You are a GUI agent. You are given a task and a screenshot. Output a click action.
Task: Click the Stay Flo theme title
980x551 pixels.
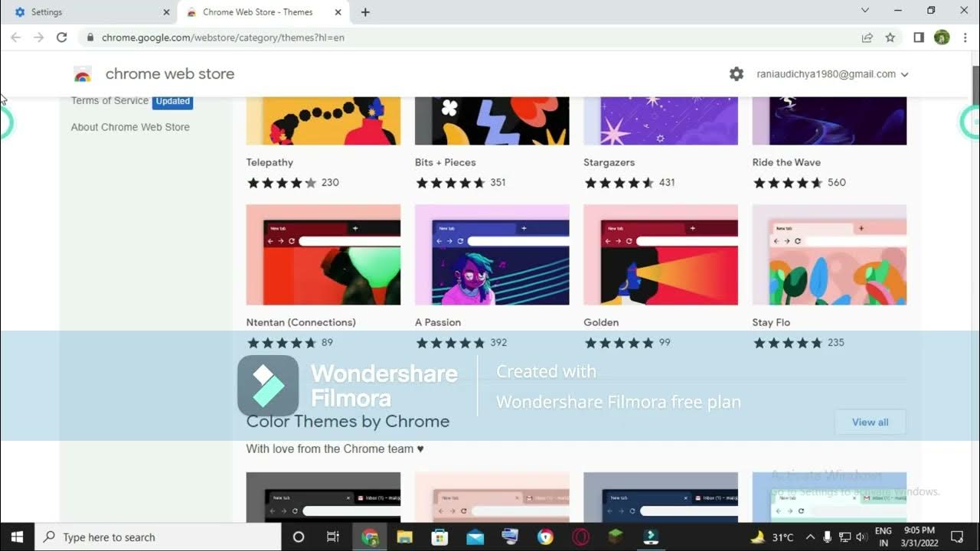tap(771, 322)
